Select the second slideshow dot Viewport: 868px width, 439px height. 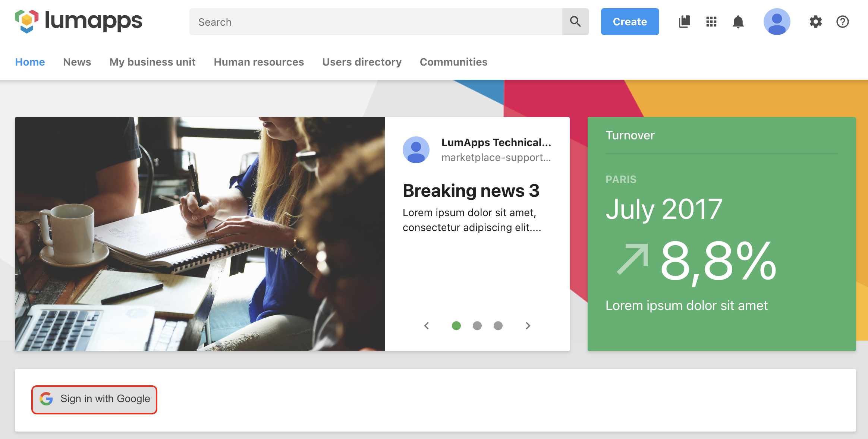tap(477, 326)
